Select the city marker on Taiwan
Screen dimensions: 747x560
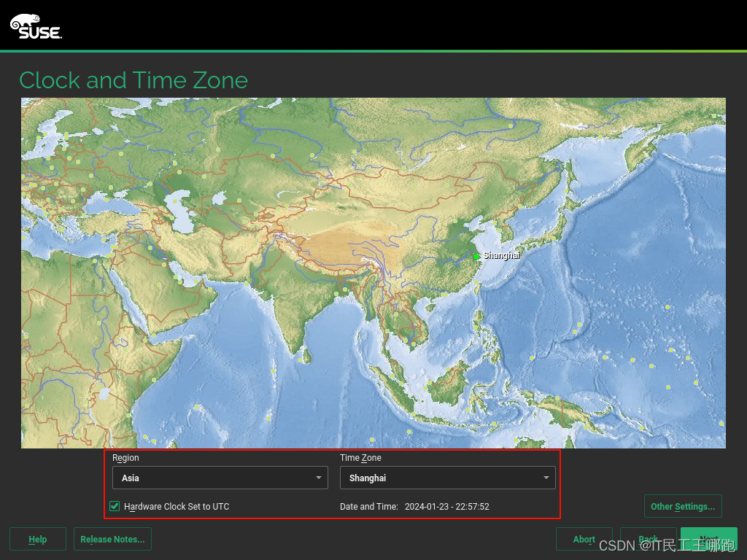pyautogui.click(x=476, y=281)
